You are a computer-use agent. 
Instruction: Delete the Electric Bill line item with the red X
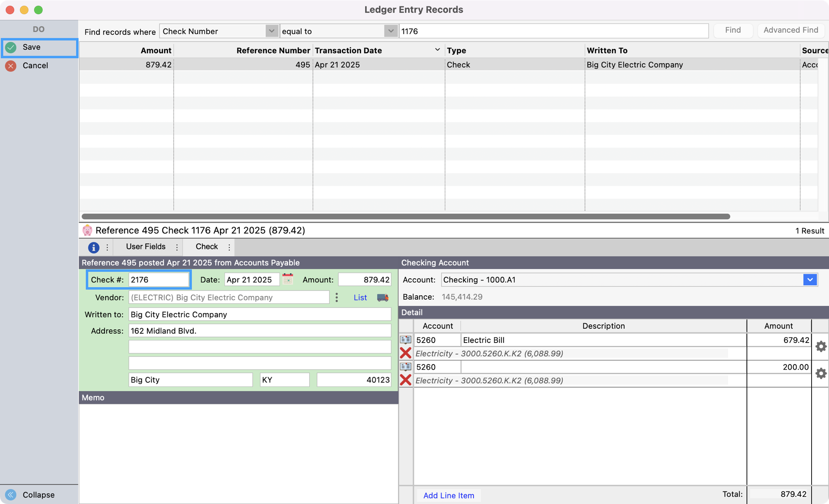(x=405, y=353)
